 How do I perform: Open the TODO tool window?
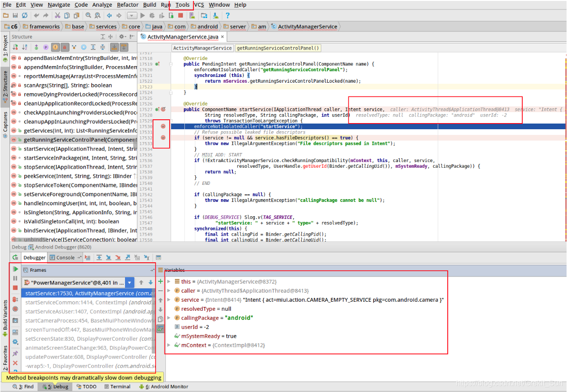click(86, 387)
